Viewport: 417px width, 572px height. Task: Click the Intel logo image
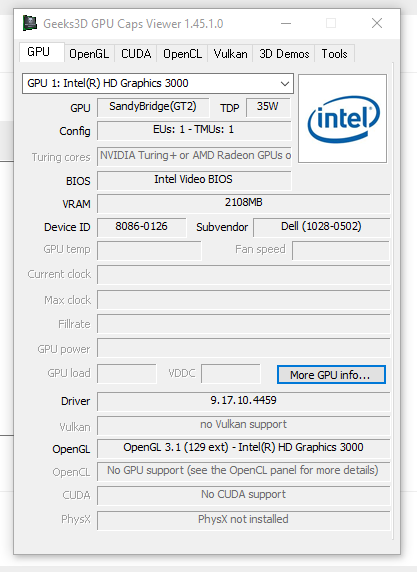pyautogui.click(x=342, y=118)
